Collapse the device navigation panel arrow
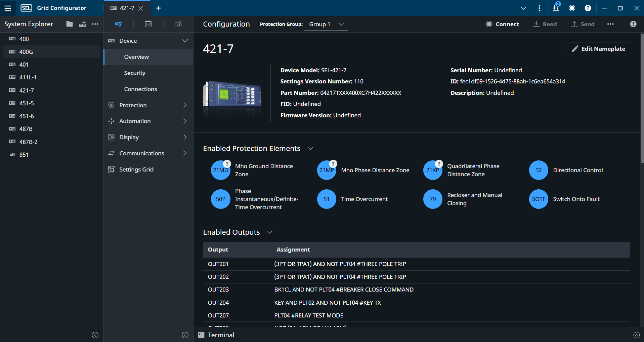Image resolution: width=644 pixels, height=342 pixels. pyautogui.click(x=185, y=335)
